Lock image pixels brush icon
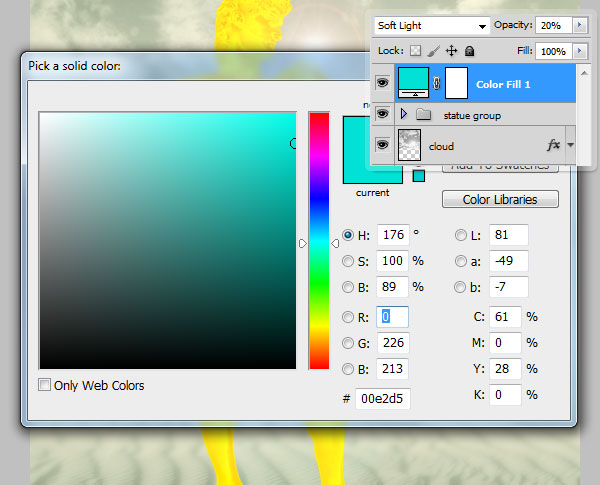600x485 pixels. click(x=434, y=51)
